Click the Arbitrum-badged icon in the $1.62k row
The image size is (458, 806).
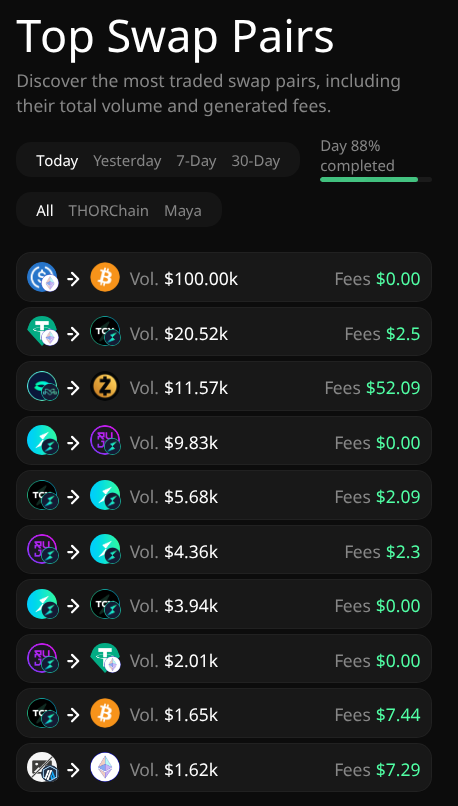[x=42, y=768]
